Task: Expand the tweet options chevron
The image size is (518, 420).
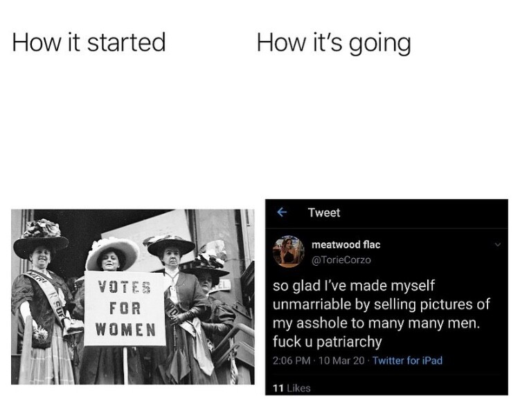Action: tap(496, 244)
